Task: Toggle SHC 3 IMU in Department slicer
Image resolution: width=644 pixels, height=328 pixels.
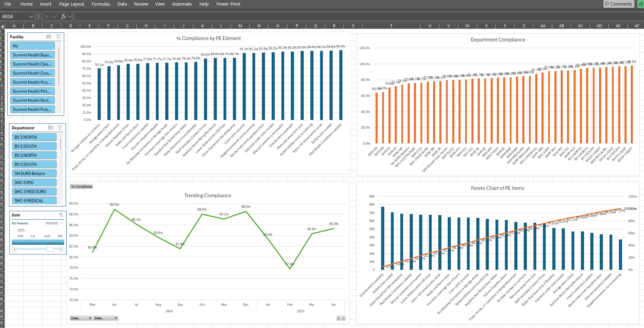Action: click(x=34, y=182)
